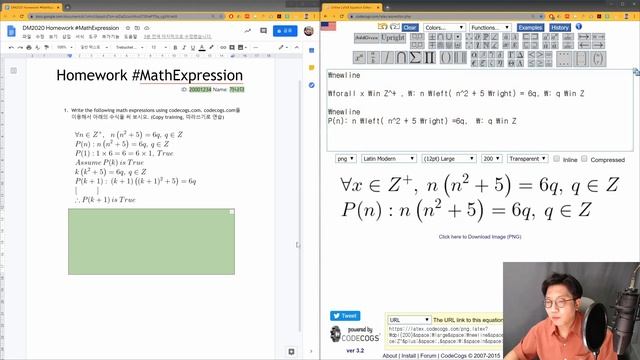Open the Trebuchet font dropdown
Screen dimensions: 640x360
129,47
